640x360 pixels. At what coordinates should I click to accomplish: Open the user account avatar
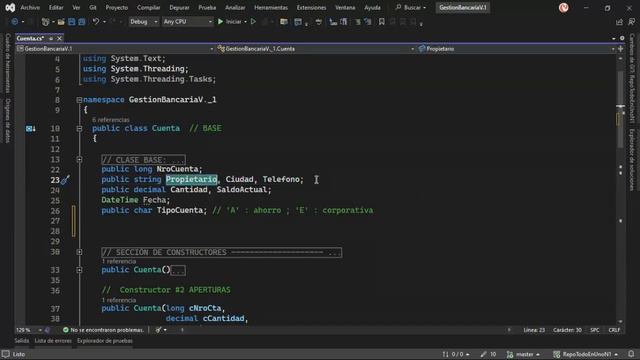click(x=564, y=7)
